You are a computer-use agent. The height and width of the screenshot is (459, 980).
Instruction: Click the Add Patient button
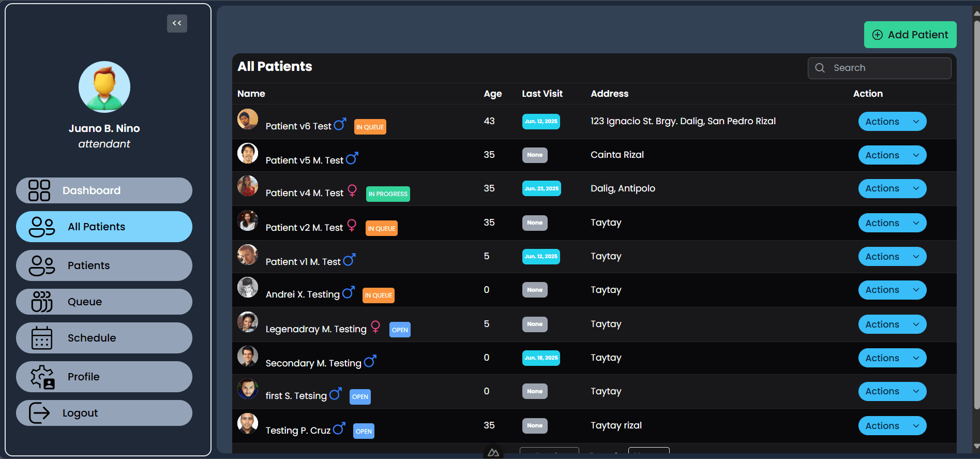click(910, 35)
